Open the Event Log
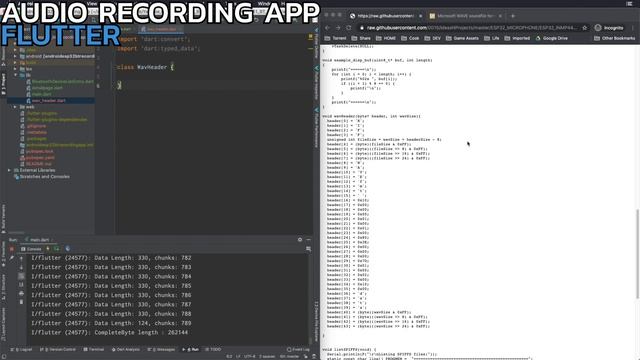Image resolution: width=640 pixels, height=360 pixels. (298, 349)
